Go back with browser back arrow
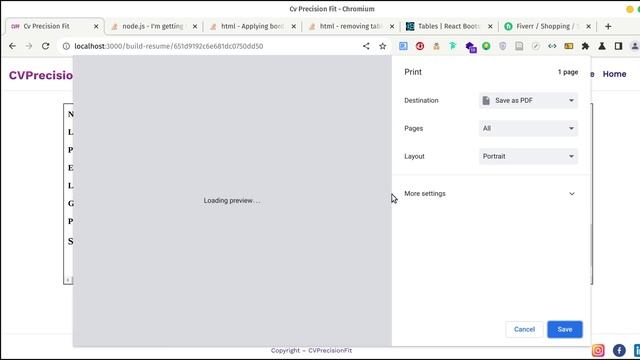 (12, 46)
